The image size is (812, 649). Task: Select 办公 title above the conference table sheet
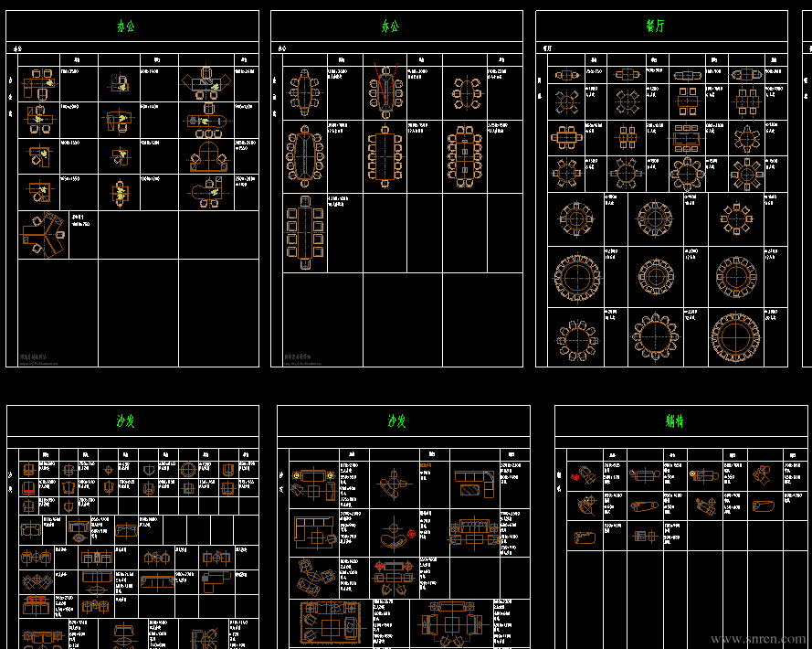[390, 26]
